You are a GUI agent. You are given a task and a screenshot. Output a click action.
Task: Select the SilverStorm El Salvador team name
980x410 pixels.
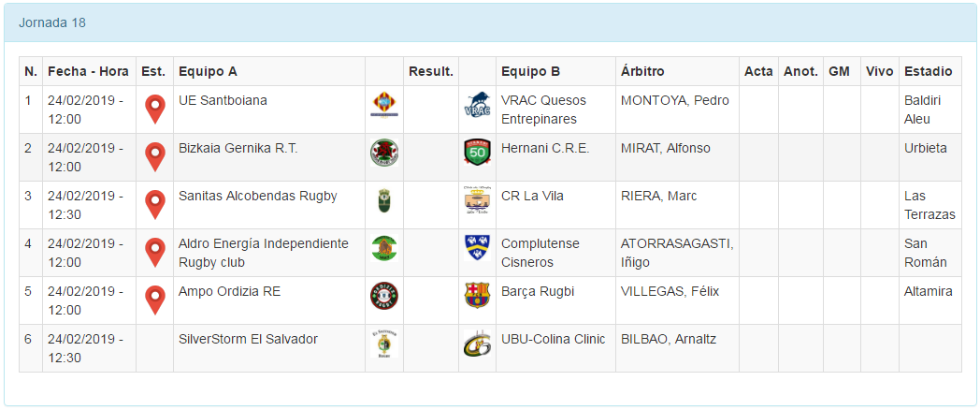(248, 339)
